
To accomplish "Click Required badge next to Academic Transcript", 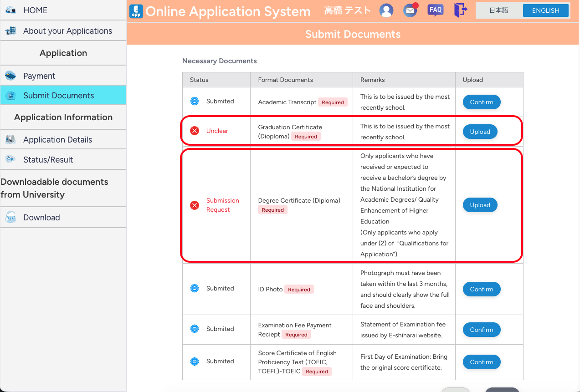I will tap(333, 102).
